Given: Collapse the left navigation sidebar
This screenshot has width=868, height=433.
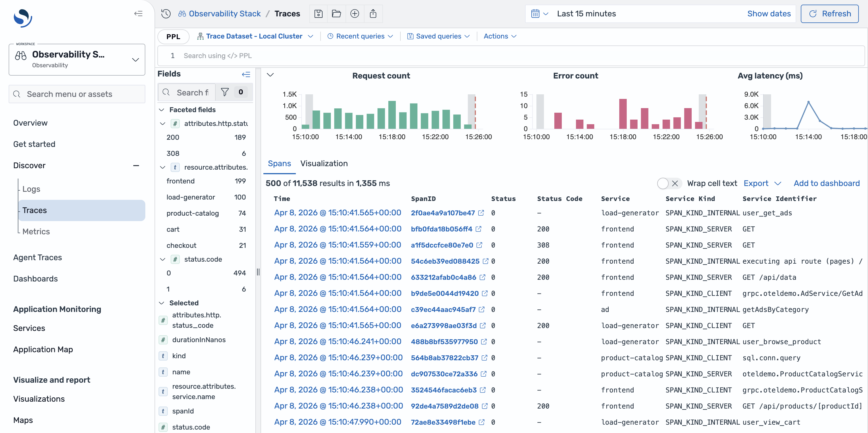Looking at the screenshot, I should click(x=138, y=14).
